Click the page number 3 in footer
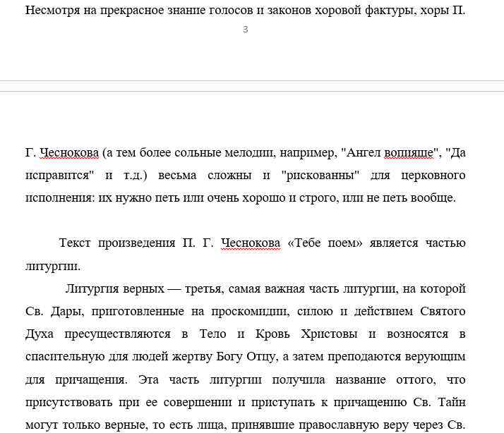This screenshot has height=433, width=504. [x=245, y=30]
